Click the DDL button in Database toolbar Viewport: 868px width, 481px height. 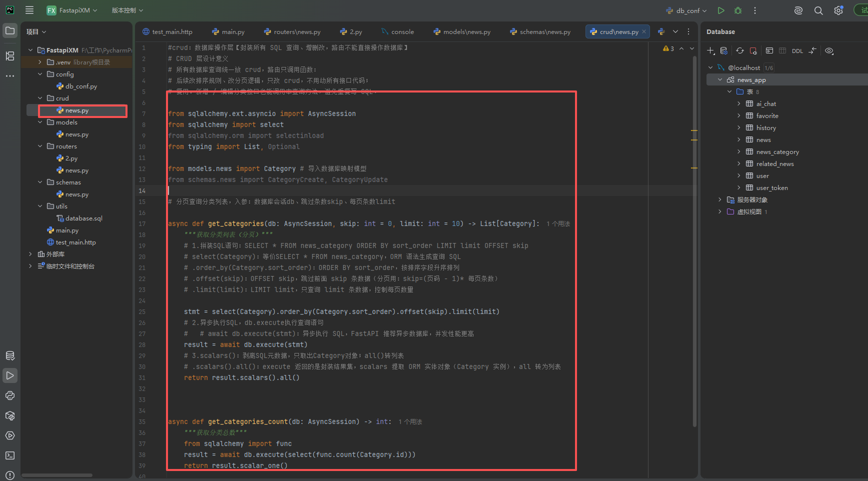797,50
